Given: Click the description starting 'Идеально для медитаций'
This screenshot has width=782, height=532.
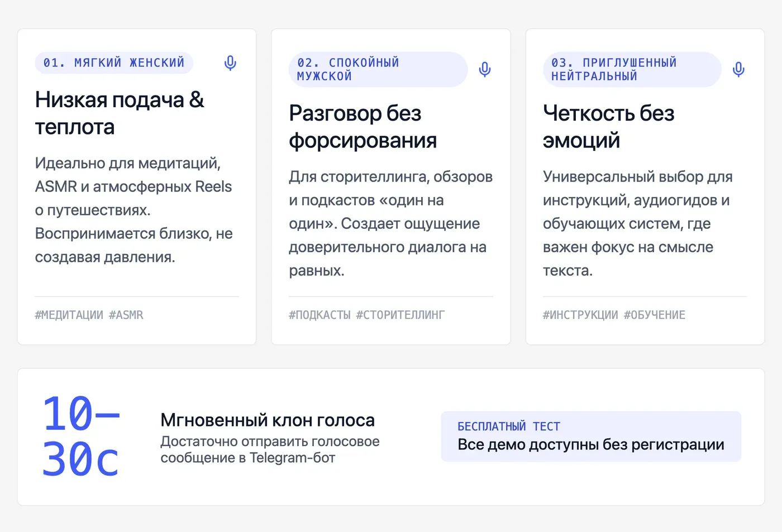Looking at the screenshot, I should (134, 210).
